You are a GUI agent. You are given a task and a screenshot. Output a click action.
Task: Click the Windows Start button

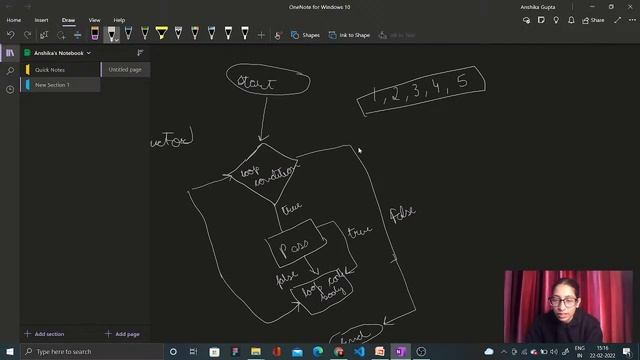click(10, 351)
